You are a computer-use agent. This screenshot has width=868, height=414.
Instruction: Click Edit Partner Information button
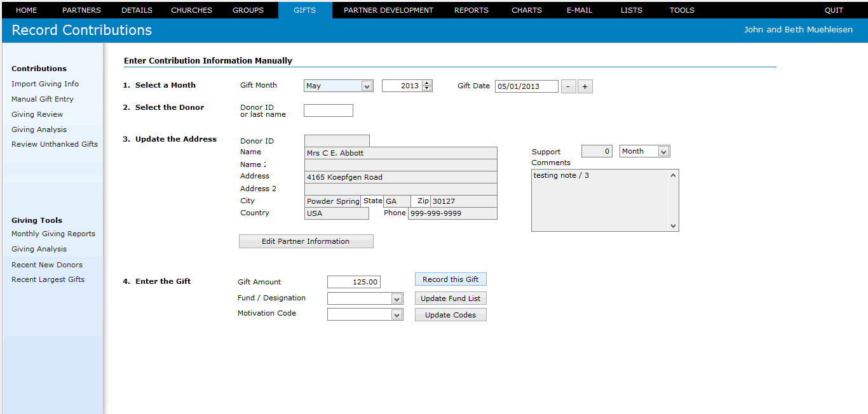tap(306, 241)
